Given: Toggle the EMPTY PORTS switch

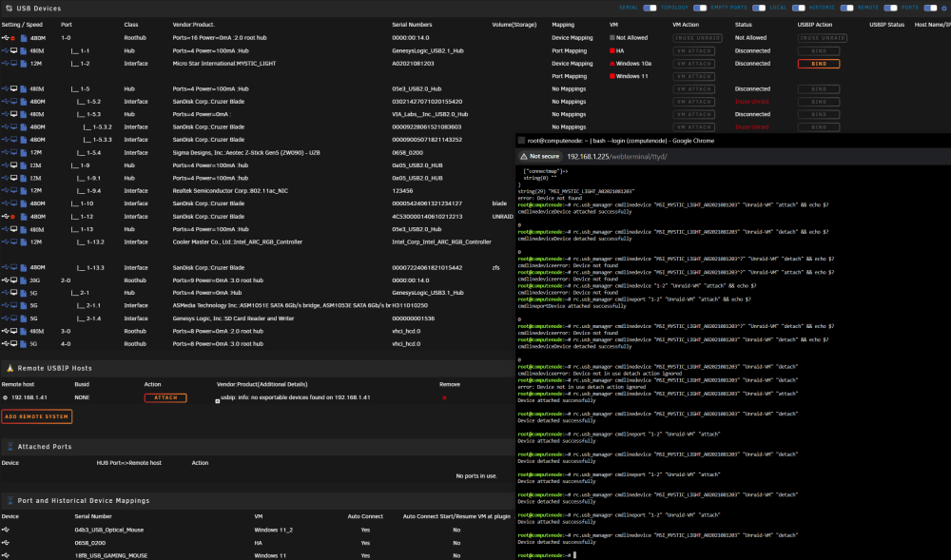Looking at the screenshot, I should 759,8.
